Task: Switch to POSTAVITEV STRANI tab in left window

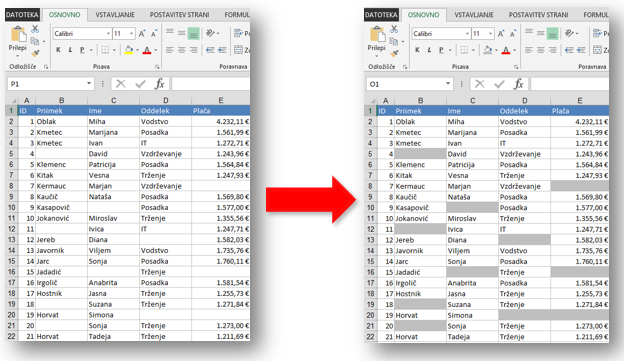Action: click(x=179, y=15)
